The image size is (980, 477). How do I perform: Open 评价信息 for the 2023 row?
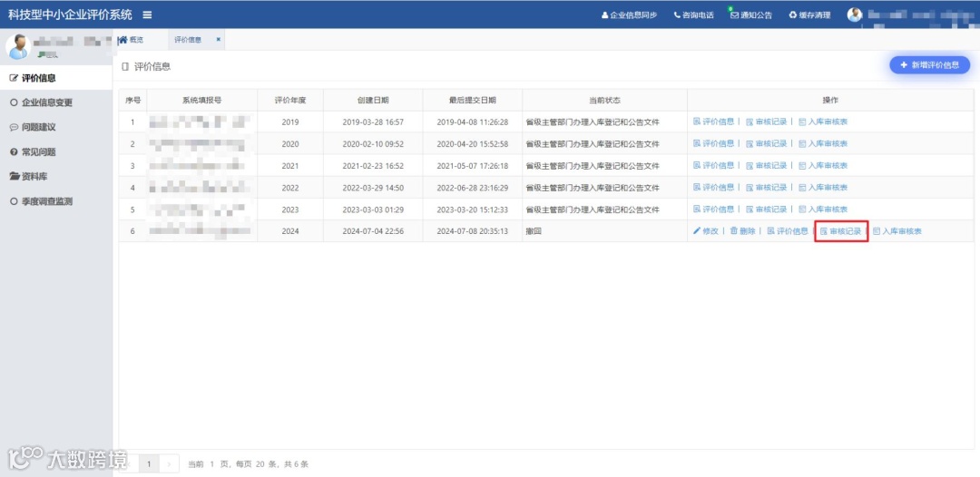(714, 209)
